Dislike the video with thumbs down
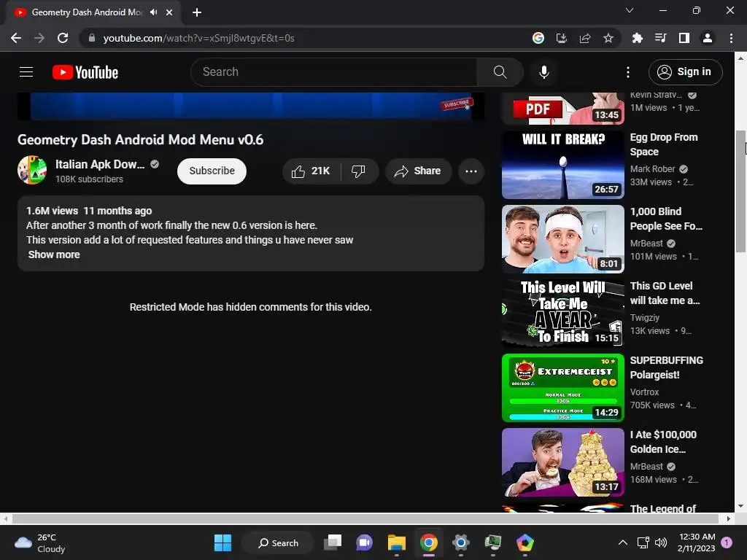The image size is (747, 560). [358, 171]
